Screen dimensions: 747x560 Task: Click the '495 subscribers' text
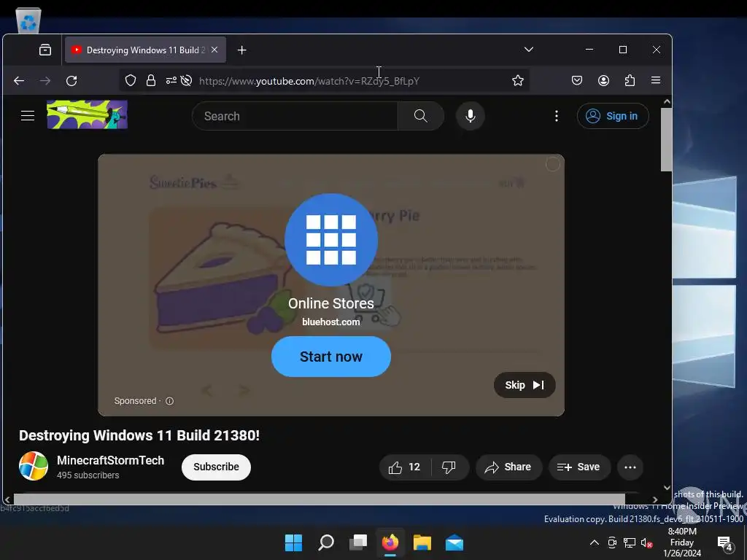coord(88,475)
